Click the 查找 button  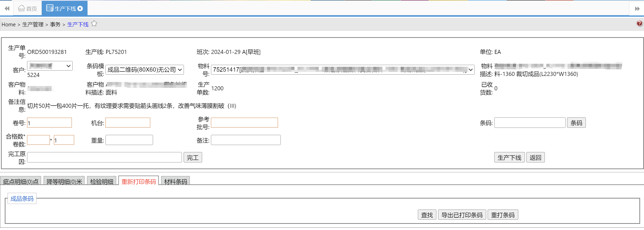[x=427, y=215]
